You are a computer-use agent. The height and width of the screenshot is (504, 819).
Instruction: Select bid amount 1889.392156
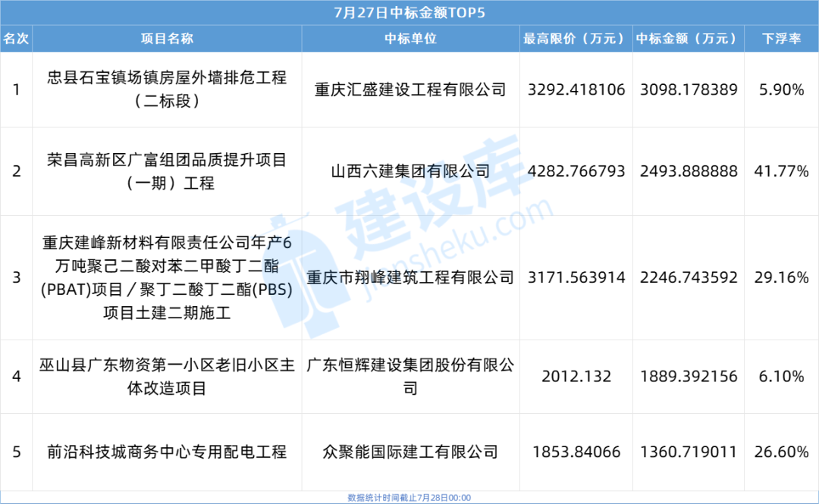tap(689, 377)
